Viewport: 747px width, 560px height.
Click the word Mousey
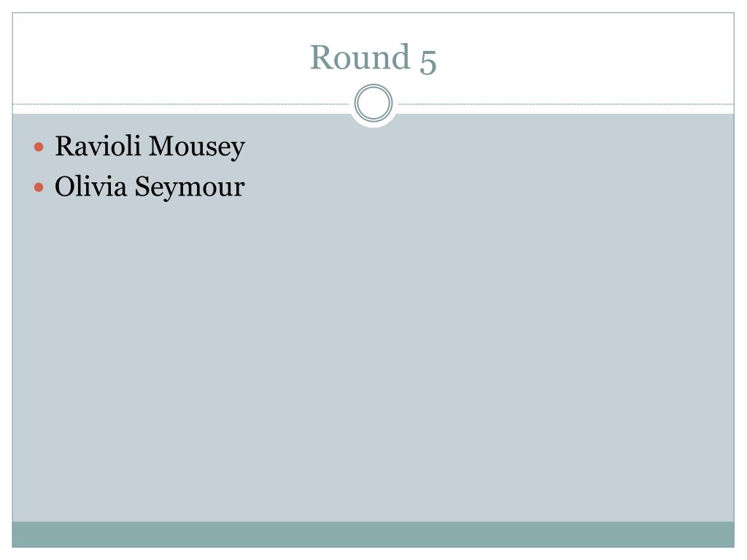coord(197,147)
